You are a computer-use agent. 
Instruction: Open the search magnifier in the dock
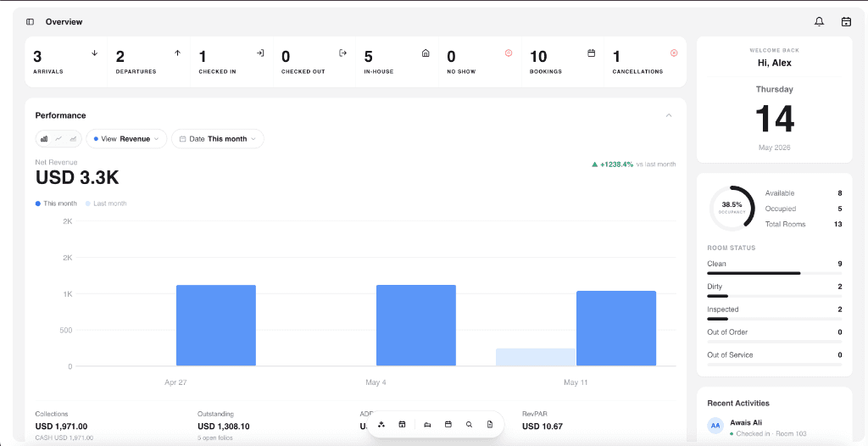469,425
